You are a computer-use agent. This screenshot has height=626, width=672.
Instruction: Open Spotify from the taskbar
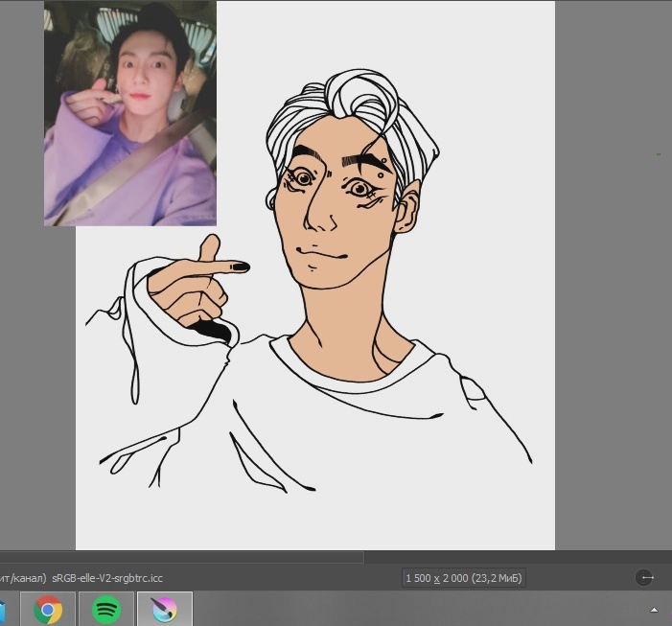tap(106, 609)
